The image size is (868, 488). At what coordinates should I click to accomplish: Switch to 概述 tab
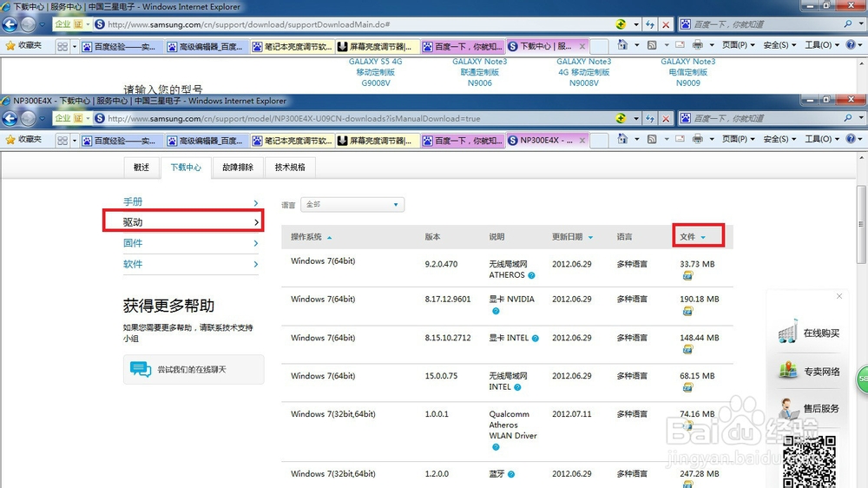tap(141, 168)
